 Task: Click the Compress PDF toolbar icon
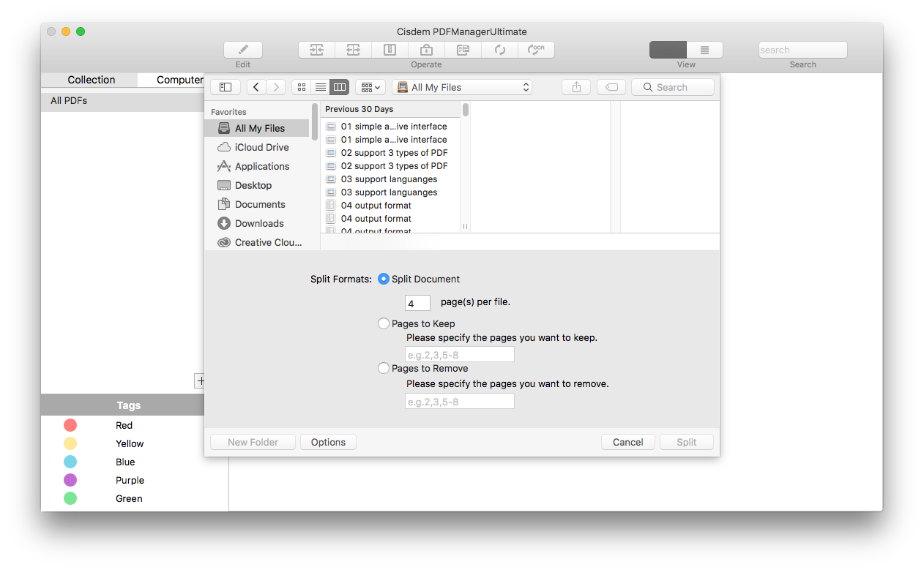(390, 50)
